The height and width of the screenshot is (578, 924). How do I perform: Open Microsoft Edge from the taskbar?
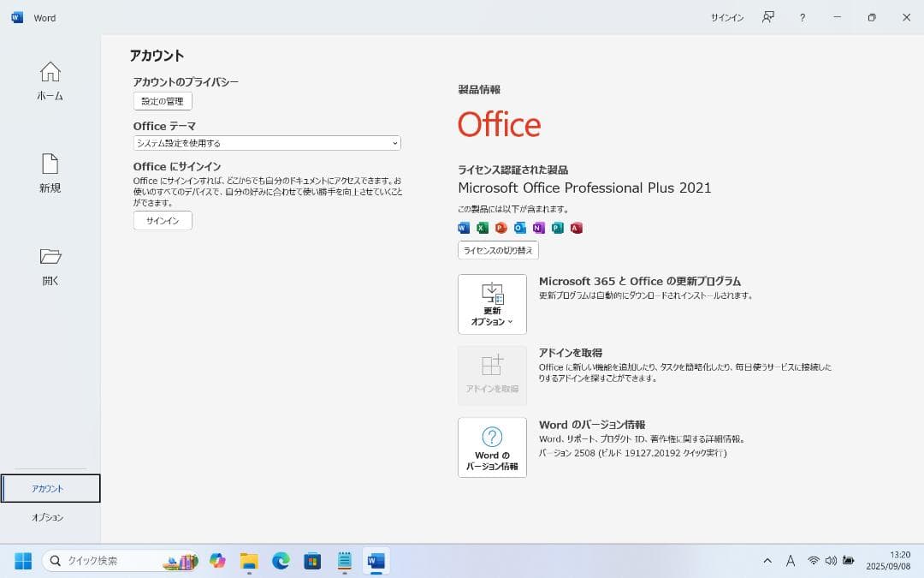pos(281,561)
